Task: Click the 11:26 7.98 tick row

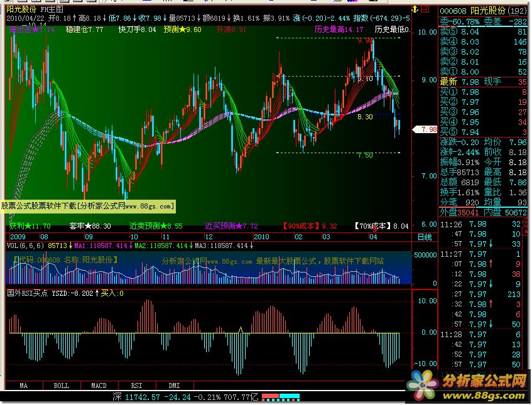Action: click(480, 224)
